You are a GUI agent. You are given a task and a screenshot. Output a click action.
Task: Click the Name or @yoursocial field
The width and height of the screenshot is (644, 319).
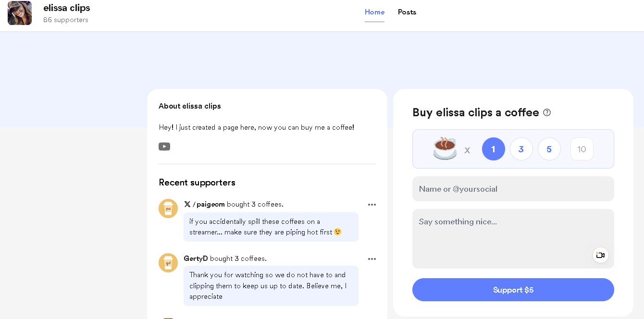tap(513, 189)
